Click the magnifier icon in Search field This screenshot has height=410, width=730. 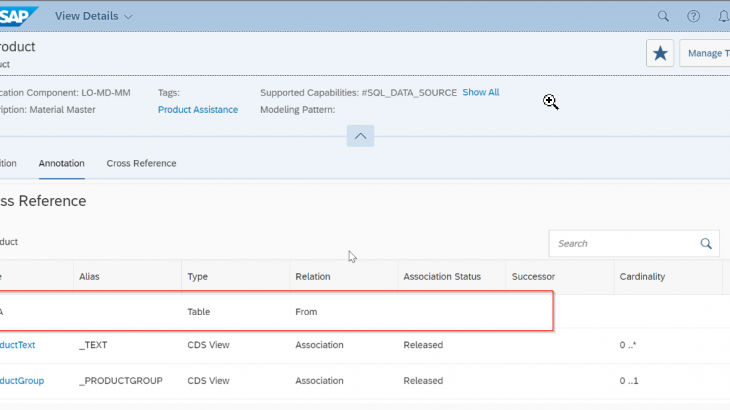coord(706,243)
